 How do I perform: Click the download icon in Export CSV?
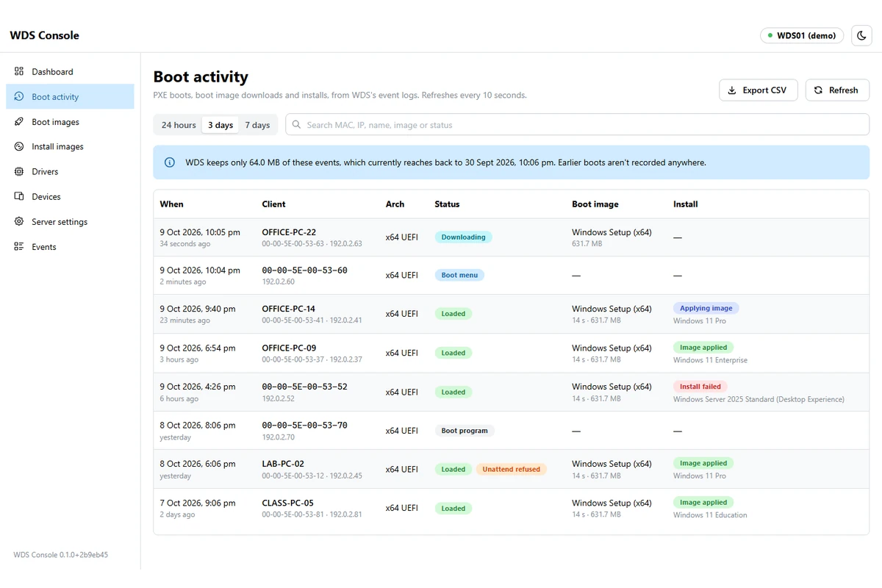(731, 90)
